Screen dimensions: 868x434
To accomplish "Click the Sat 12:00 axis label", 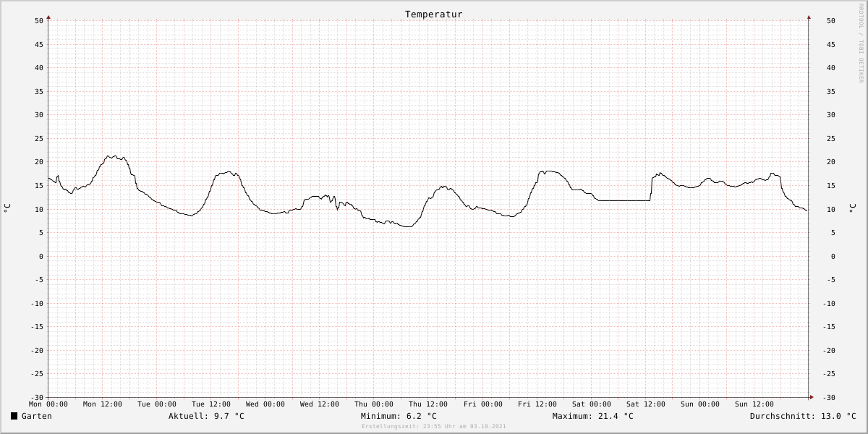I will tap(645, 404).
